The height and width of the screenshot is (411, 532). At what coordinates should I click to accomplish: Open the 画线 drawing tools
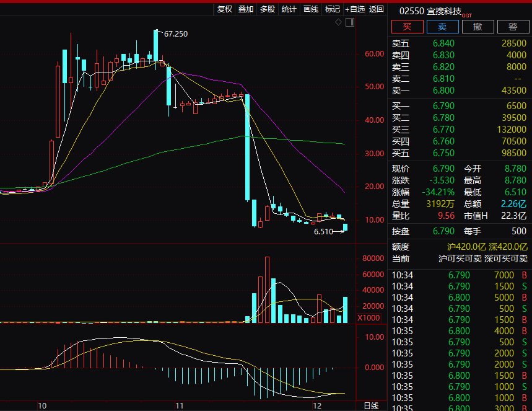point(310,9)
